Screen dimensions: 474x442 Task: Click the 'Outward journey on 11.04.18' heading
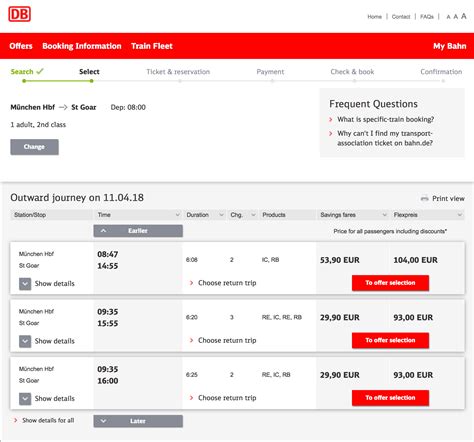tap(77, 198)
